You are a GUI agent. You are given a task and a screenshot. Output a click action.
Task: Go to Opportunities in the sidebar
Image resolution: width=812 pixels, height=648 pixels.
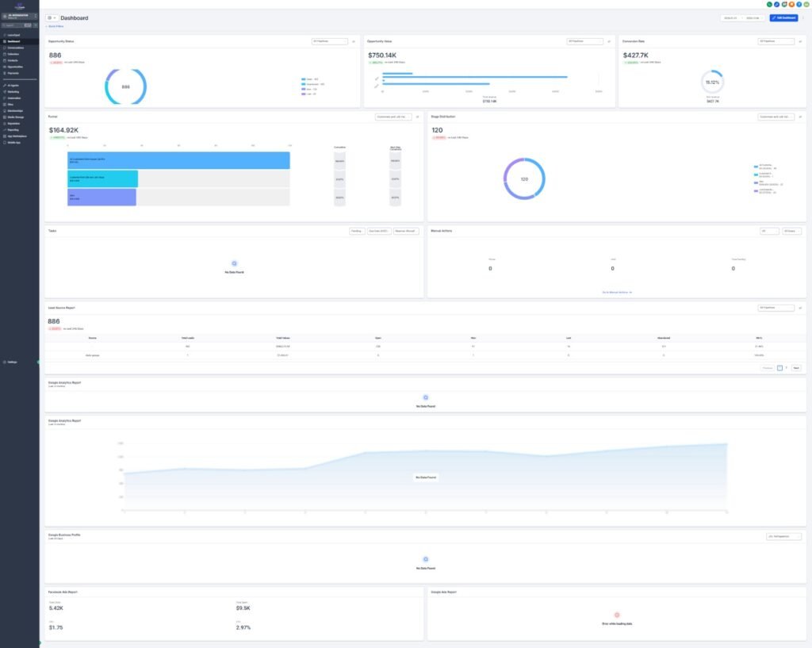[x=16, y=67]
